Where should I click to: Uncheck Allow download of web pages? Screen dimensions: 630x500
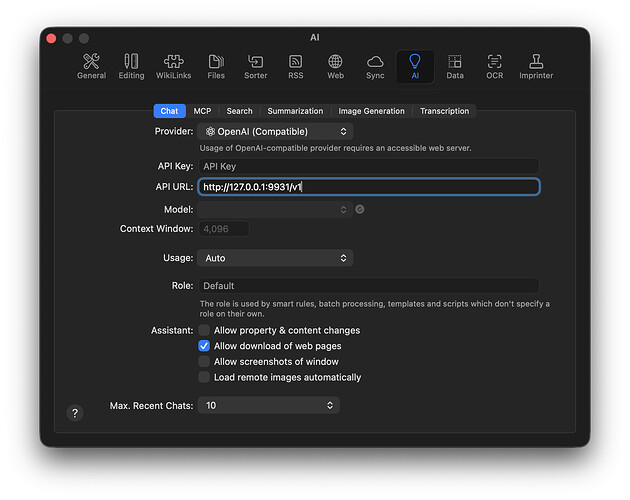click(x=204, y=346)
